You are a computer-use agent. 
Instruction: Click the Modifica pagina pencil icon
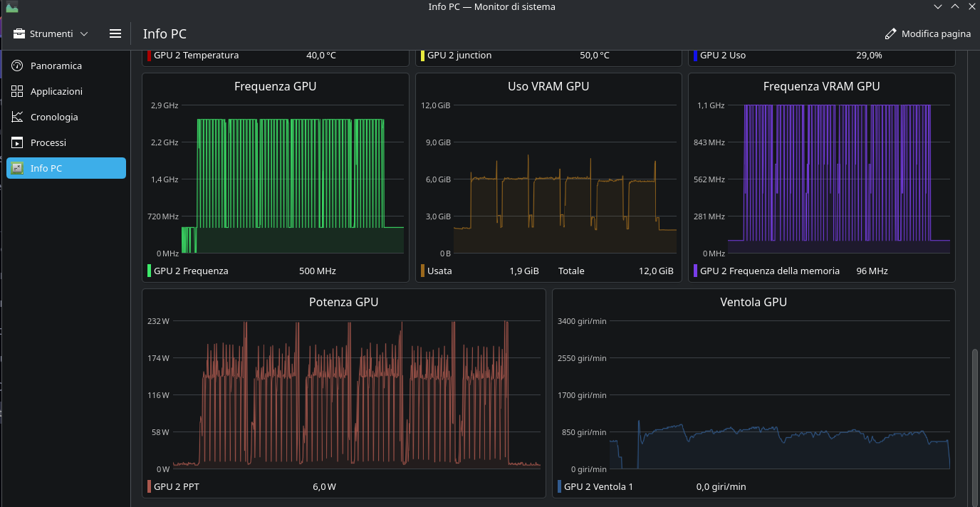pos(890,33)
